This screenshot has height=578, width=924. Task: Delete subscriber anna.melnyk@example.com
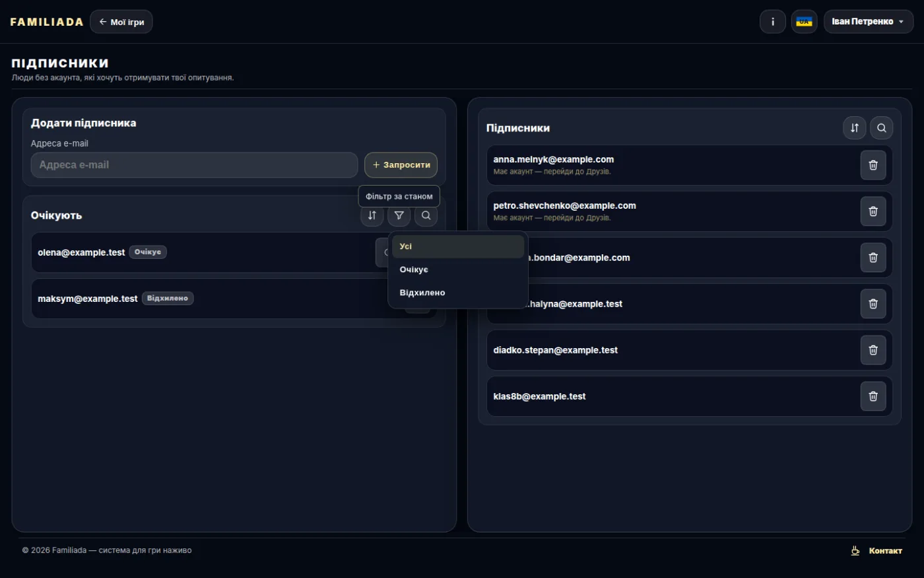(x=873, y=165)
